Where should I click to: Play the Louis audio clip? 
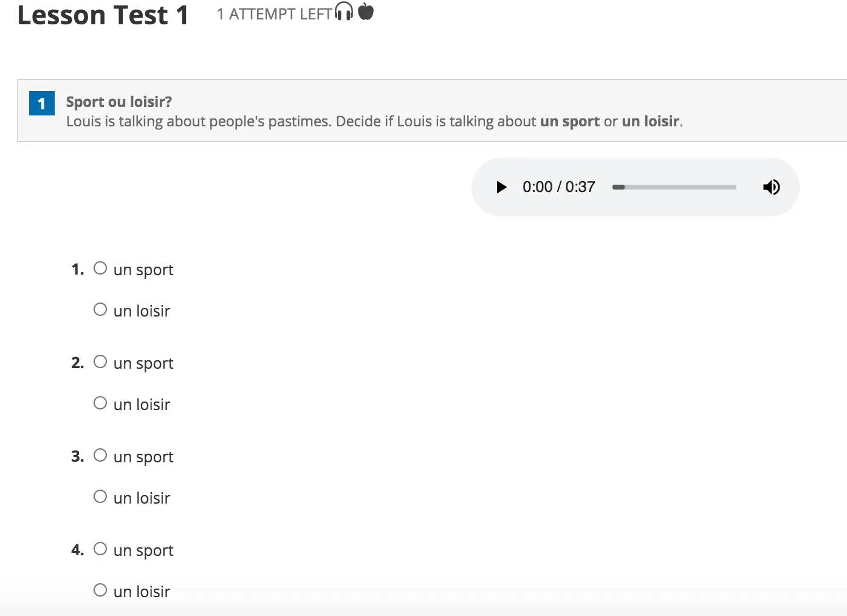[x=501, y=187]
